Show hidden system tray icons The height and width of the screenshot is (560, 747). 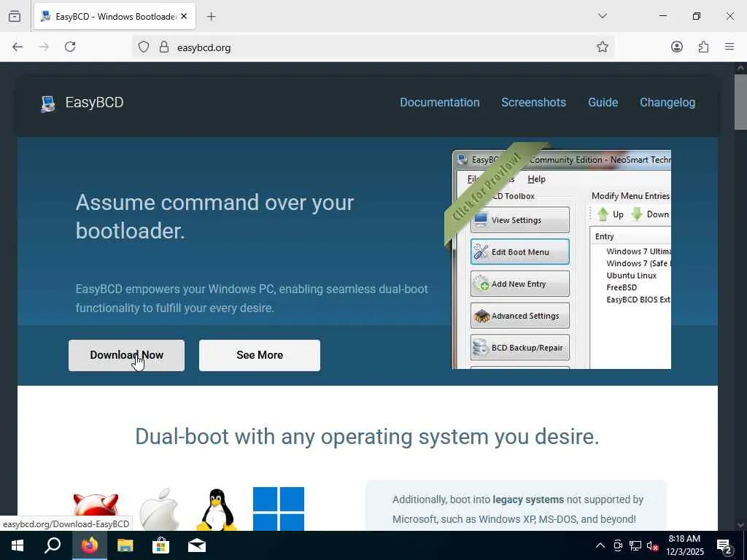click(x=600, y=545)
